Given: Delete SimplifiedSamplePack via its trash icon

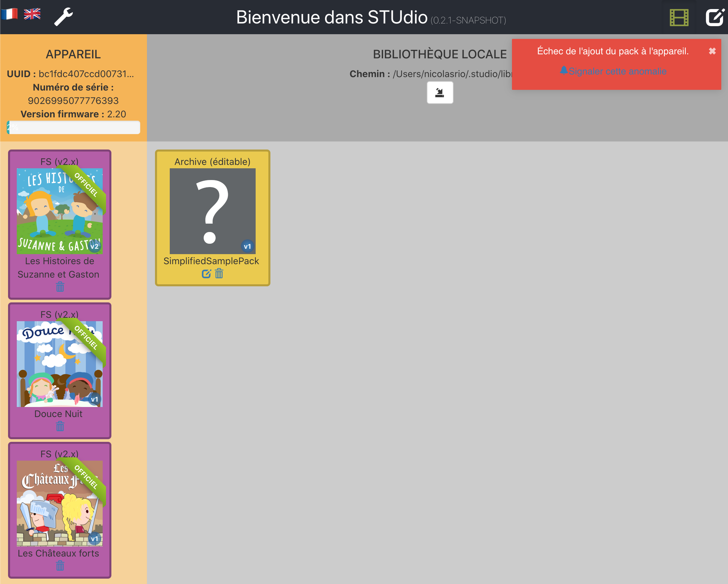Looking at the screenshot, I should pyautogui.click(x=219, y=274).
